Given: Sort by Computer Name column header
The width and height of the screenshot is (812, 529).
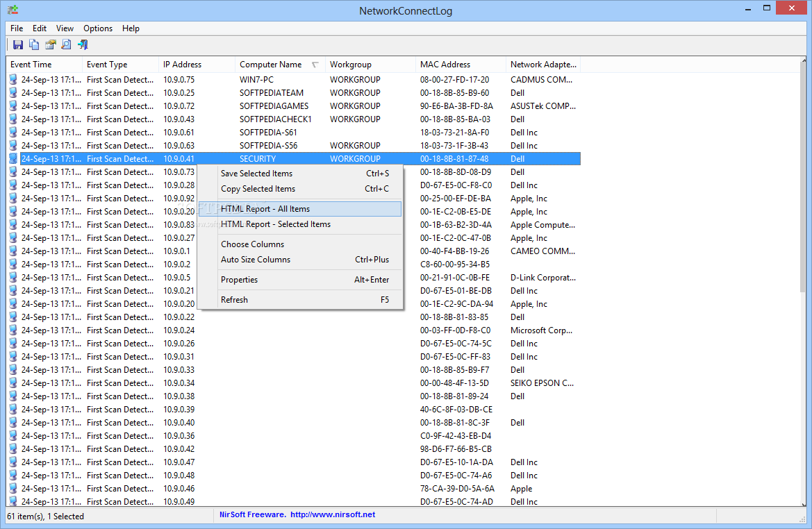Looking at the screenshot, I should pos(280,65).
